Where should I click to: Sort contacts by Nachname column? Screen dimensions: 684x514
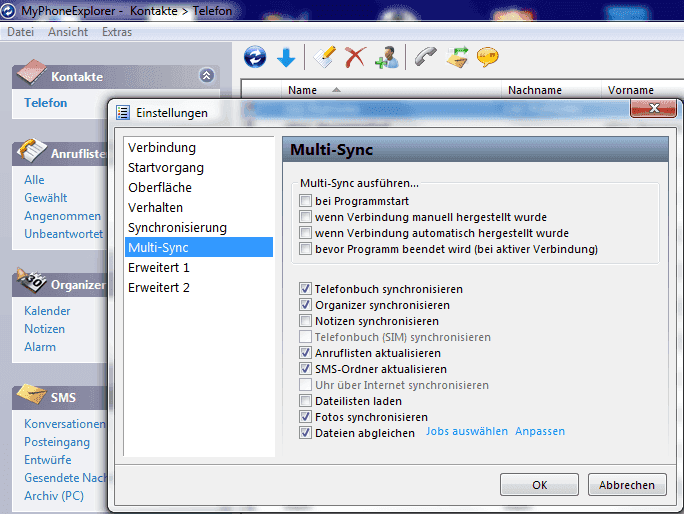coord(551,90)
